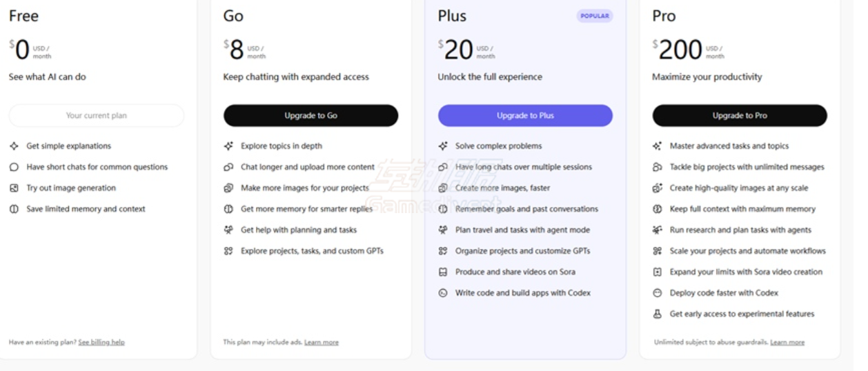Viewport: 868px width, 371px height.
Task: Click the agent icon beside Get help with planning
Action: click(228, 230)
